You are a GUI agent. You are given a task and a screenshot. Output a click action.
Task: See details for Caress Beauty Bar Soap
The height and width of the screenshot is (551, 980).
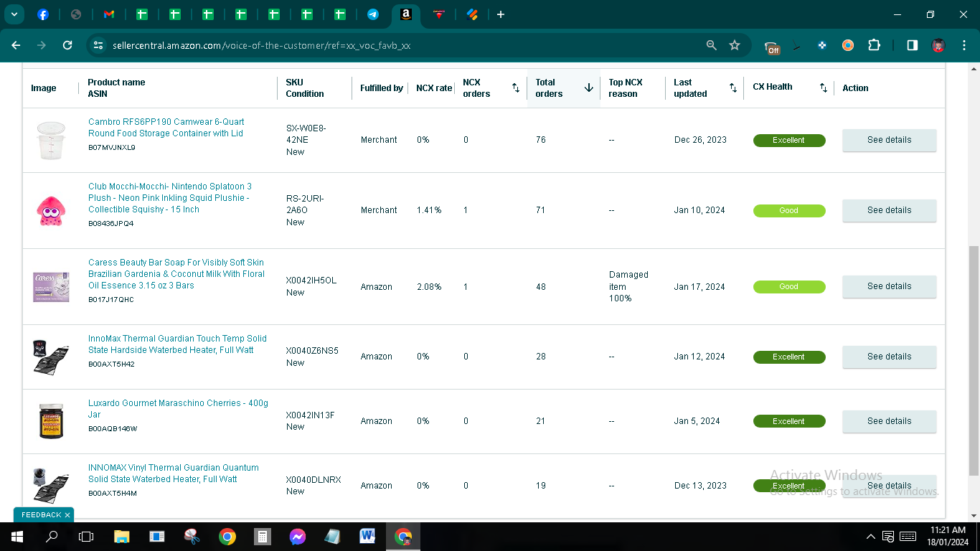click(x=889, y=286)
